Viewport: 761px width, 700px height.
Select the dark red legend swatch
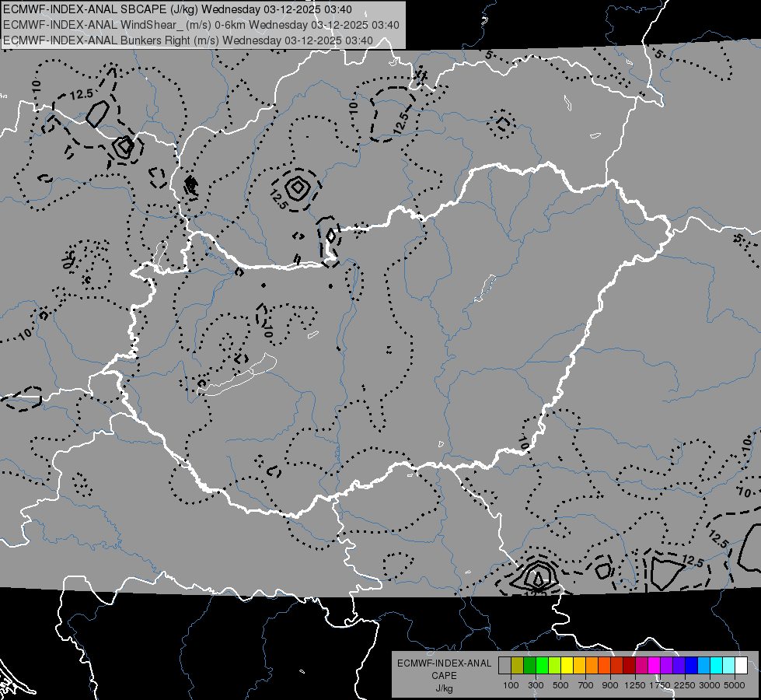(x=629, y=665)
